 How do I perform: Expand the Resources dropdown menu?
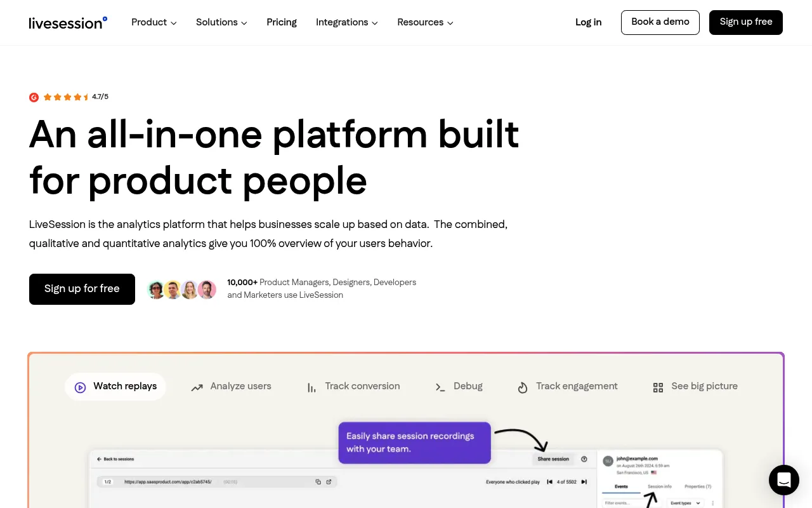pos(425,22)
